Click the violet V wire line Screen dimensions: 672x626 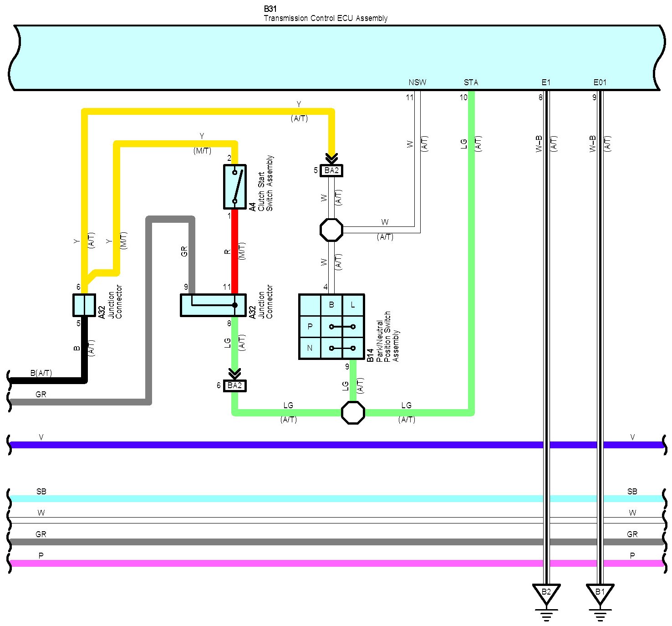pyautogui.click(x=273, y=445)
